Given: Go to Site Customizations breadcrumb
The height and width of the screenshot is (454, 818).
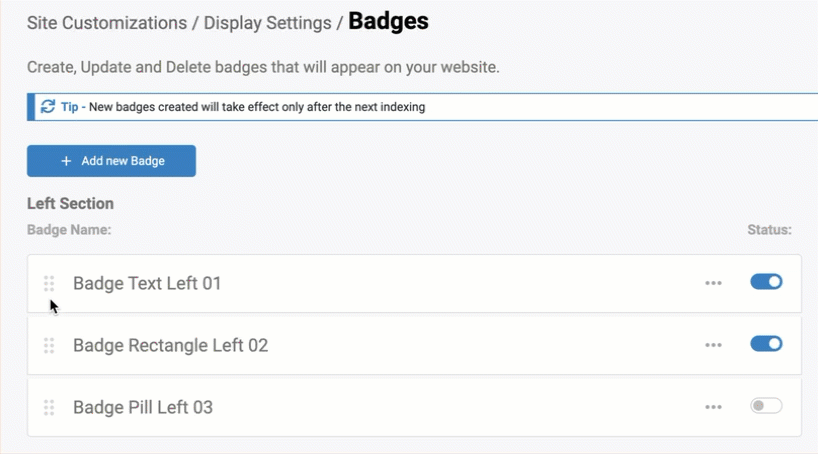Looking at the screenshot, I should point(107,23).
